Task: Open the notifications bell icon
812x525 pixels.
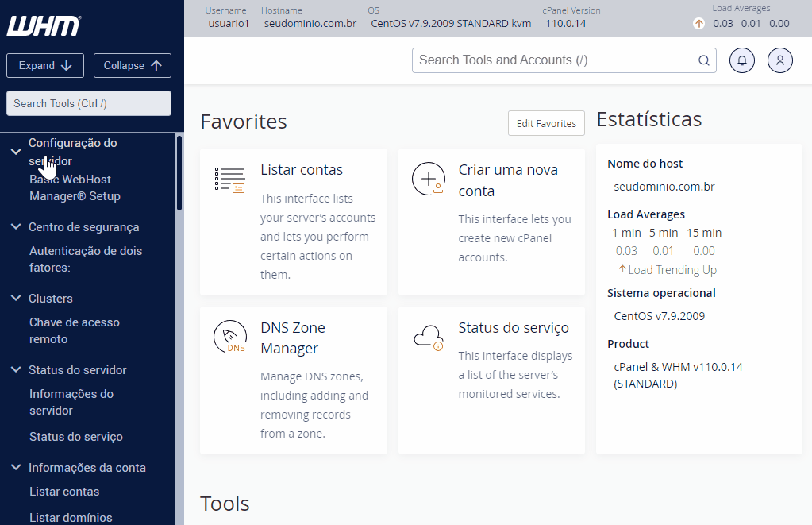Action: tap(742, 60)
